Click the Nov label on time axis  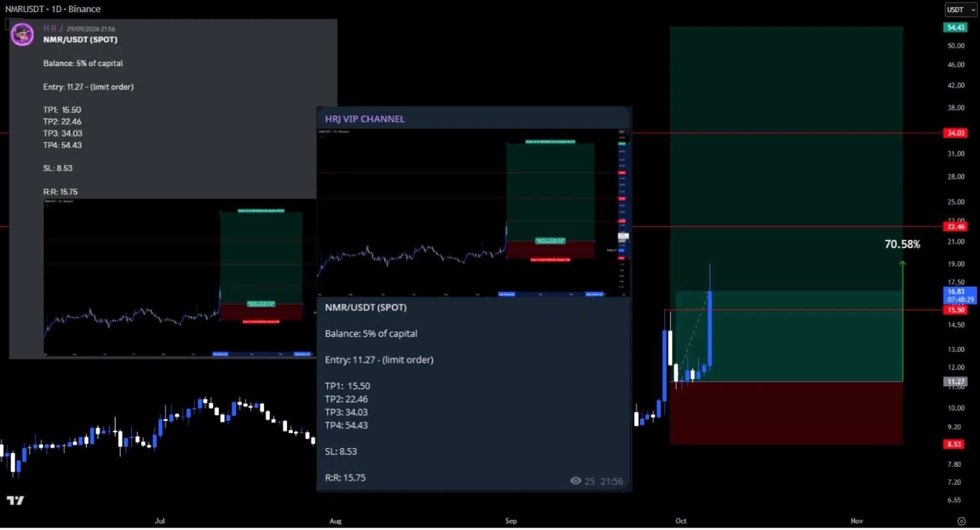(x=856, y=521)
